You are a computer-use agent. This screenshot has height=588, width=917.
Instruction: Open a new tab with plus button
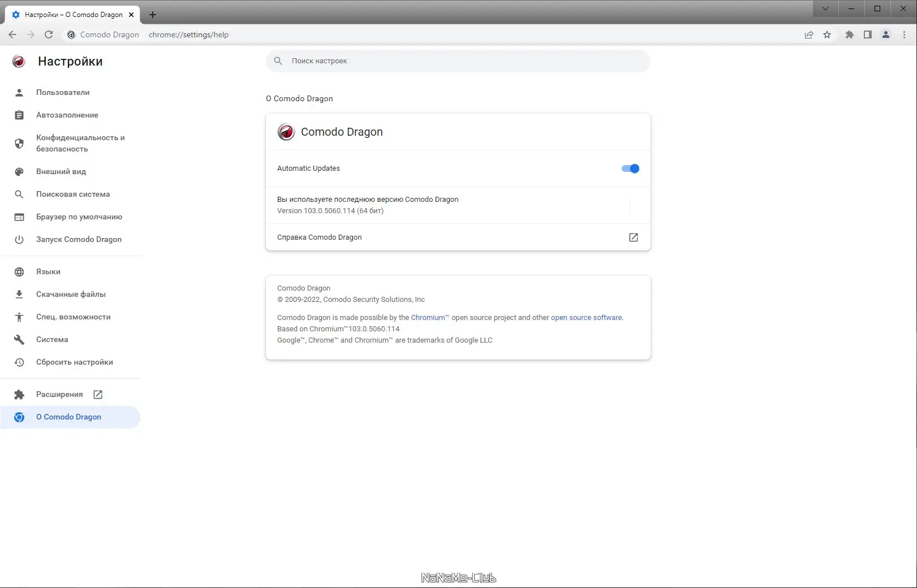(153, 15)
